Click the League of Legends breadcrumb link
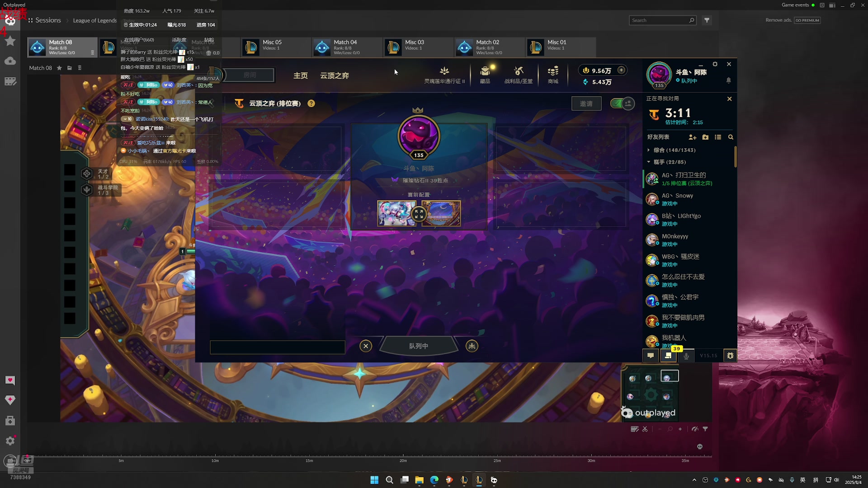The height and width of the screenshot is (488, 868). [95, 20]
